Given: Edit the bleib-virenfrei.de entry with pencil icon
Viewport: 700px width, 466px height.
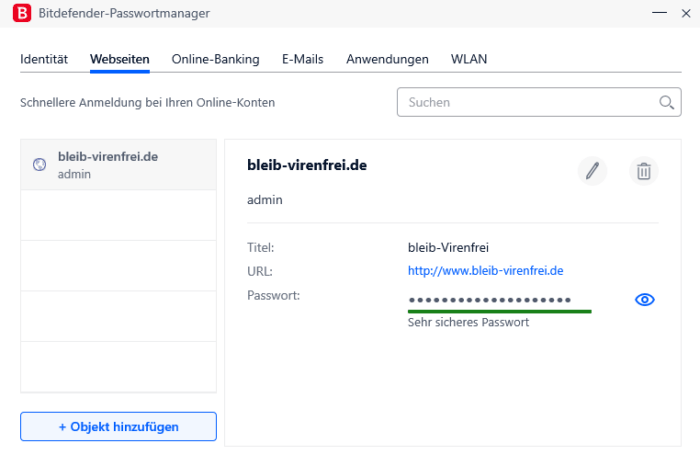Looking at the screenshot, I should pyautogui.click(x=592, y=171).
